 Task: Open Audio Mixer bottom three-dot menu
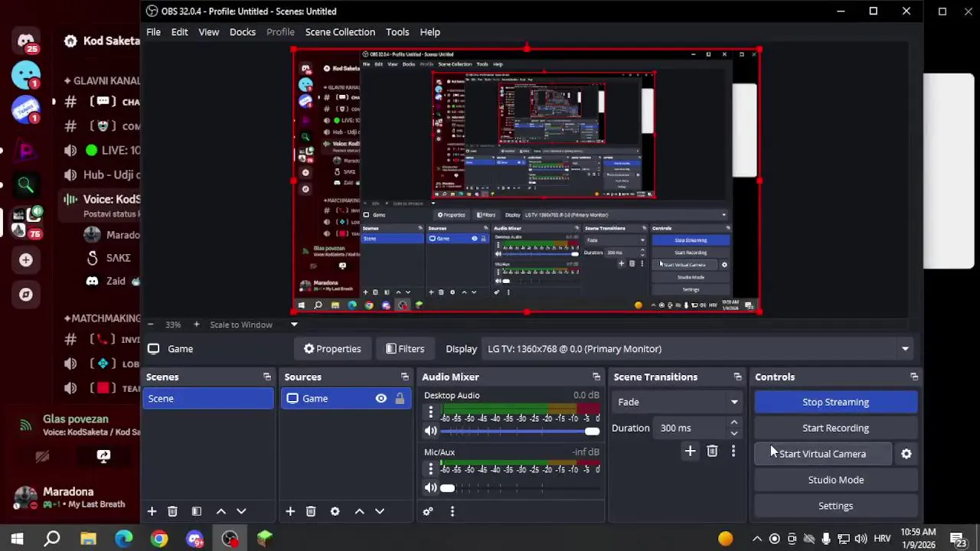click(452, 511)
